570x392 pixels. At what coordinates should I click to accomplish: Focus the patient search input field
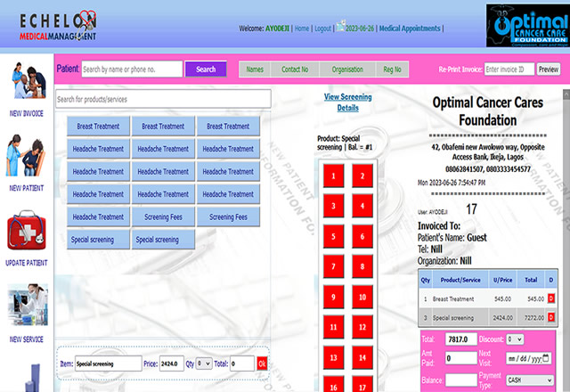132,69
